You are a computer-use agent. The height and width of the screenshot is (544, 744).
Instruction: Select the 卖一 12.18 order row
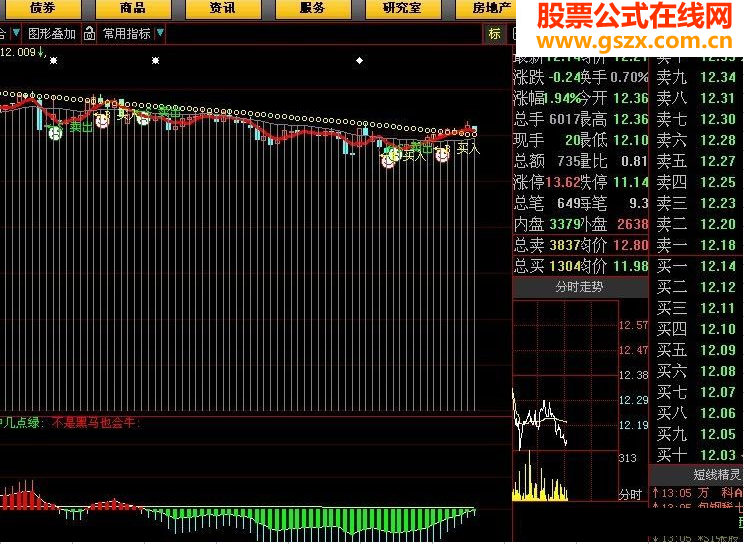tap(696, 245)
